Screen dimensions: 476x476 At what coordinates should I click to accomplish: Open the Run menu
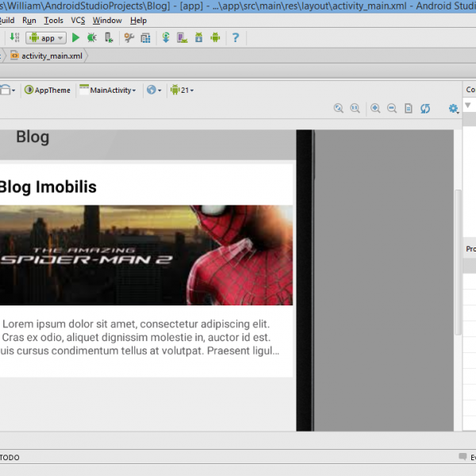[x=29, y=21]
